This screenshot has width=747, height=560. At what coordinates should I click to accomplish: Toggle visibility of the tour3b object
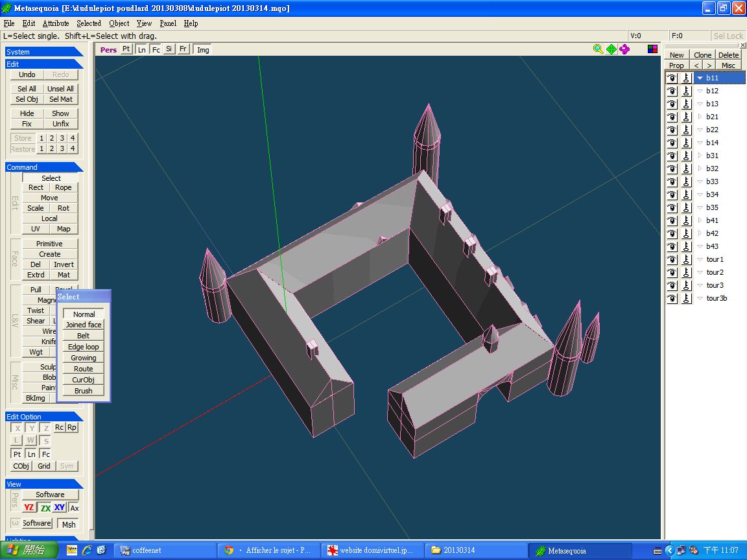coord(672,299)
